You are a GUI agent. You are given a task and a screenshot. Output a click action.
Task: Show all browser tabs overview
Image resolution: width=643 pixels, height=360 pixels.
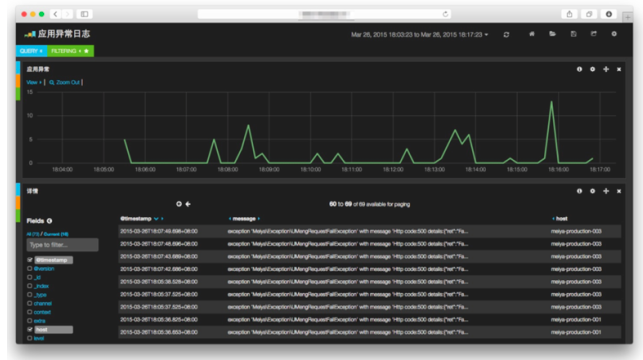(x=589, y=14)
